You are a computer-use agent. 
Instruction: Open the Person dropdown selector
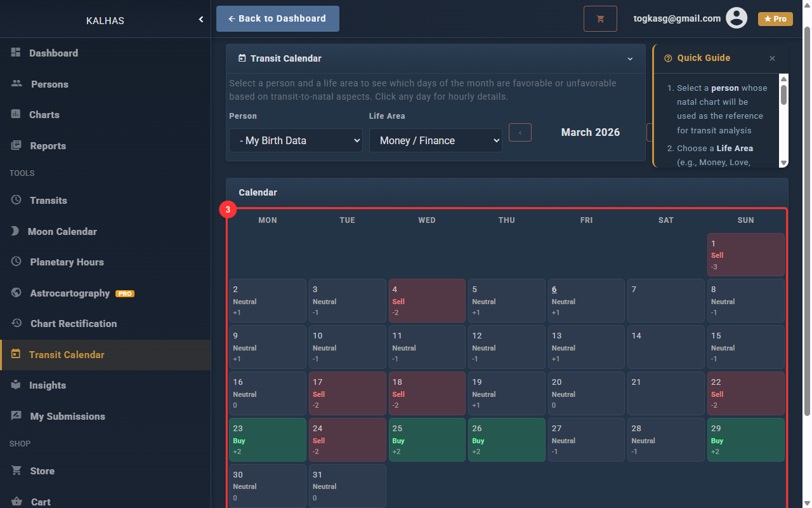[296, 140]
